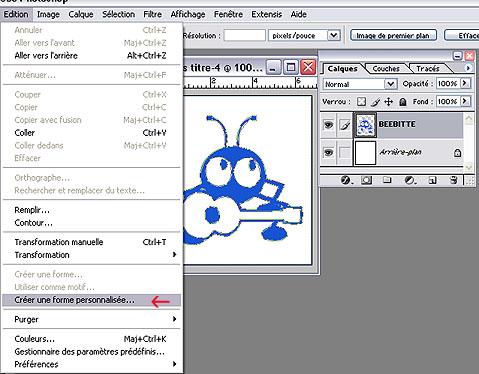Add a layer style in Calques panel

tap(346, 180)
